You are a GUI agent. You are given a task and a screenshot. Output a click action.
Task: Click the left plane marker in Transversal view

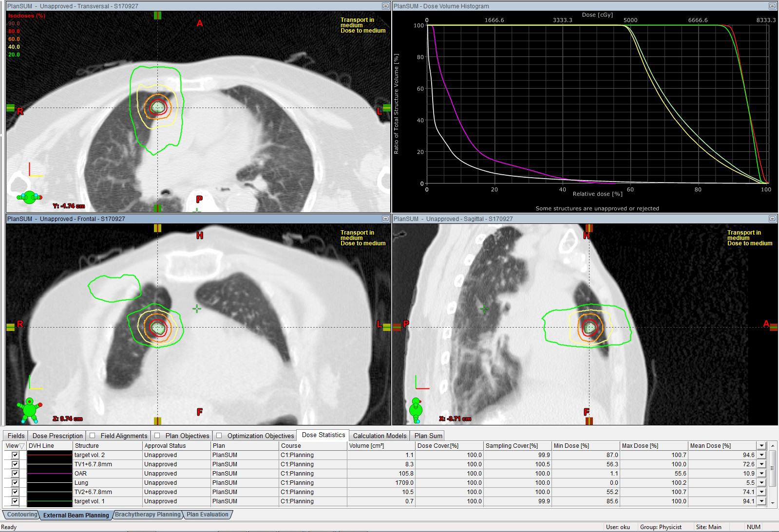[x=10, y=108]
